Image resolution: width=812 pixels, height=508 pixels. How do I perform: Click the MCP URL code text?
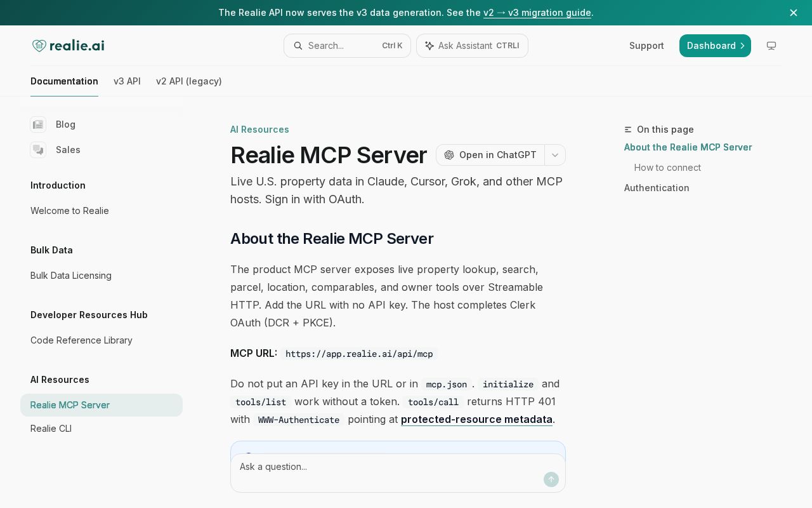tap(359, 354)
